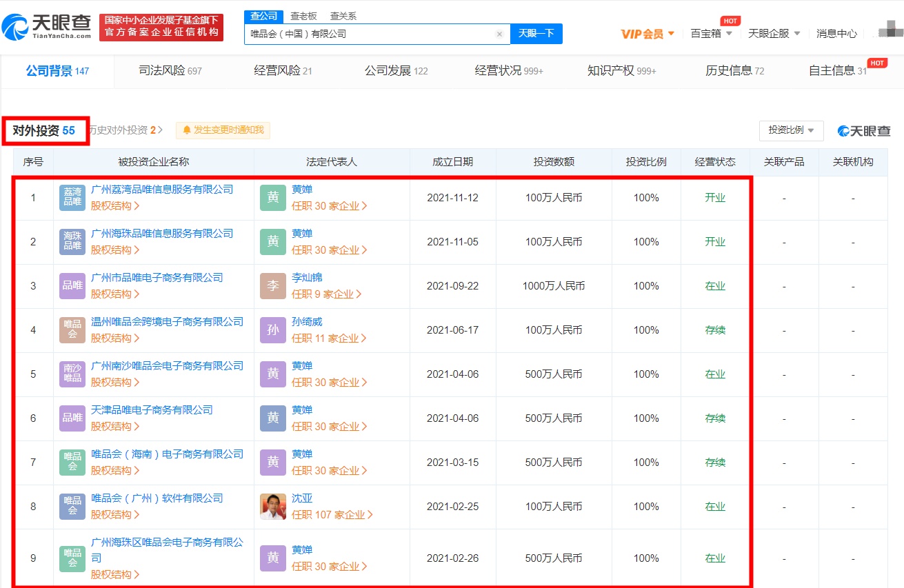Expand 股权结构 for 温州唯品会跨境电子商务

(115, 338)
